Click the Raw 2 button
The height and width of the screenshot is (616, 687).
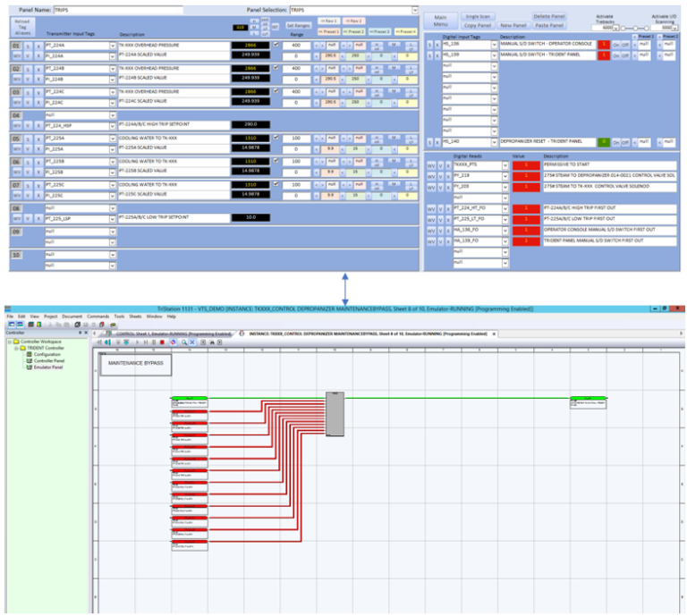pos(353,21)
